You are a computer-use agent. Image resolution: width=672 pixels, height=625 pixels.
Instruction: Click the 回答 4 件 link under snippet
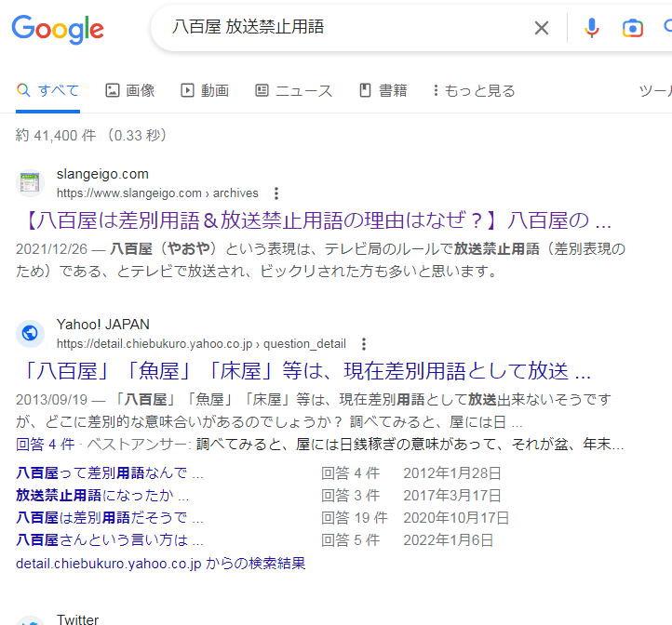click(x=45, y=445)
